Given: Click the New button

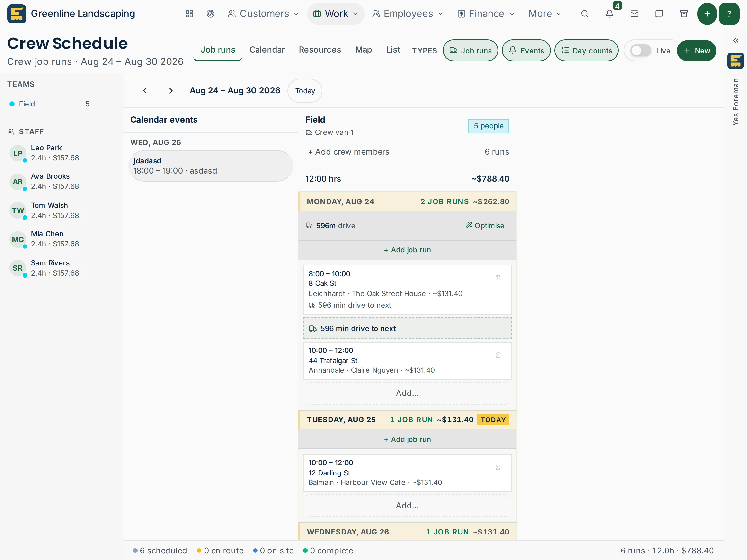Looking at the screenshot, I should pyautogui.click(x=696, y=51).
